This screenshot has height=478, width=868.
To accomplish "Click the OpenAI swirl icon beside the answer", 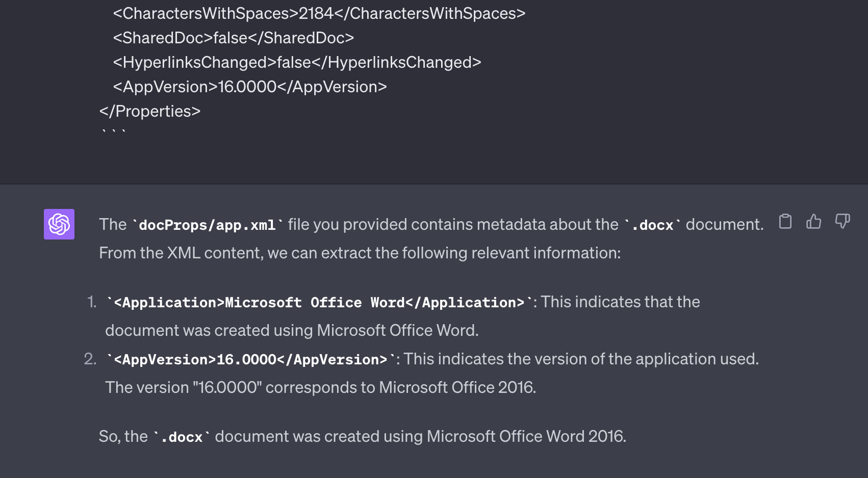I will click(x=59, y=224).
